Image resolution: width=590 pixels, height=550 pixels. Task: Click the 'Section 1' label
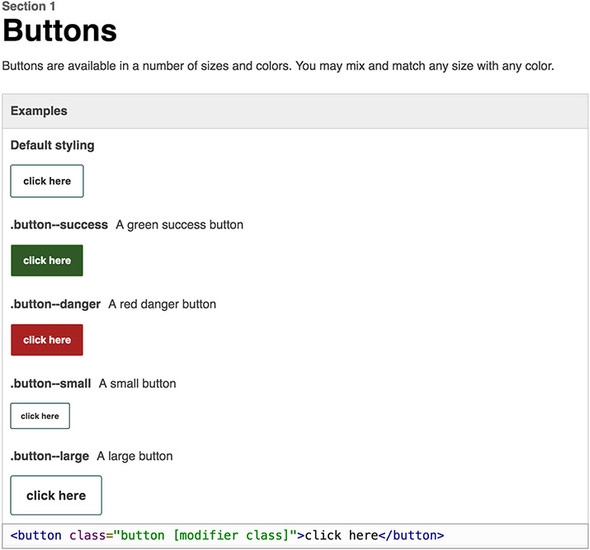pyautogui.click(x=29, y=6)
